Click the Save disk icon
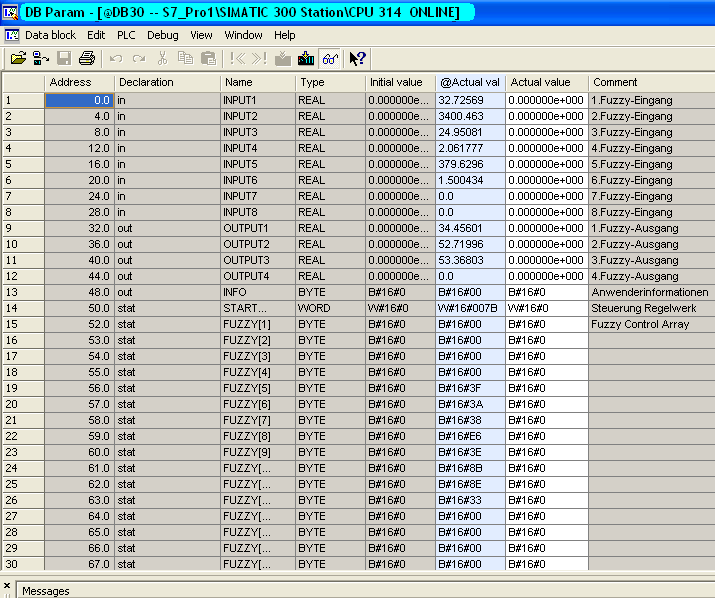The height and width of the screenshot is (598, 715). pyautogui.click(x=64, y=58)
